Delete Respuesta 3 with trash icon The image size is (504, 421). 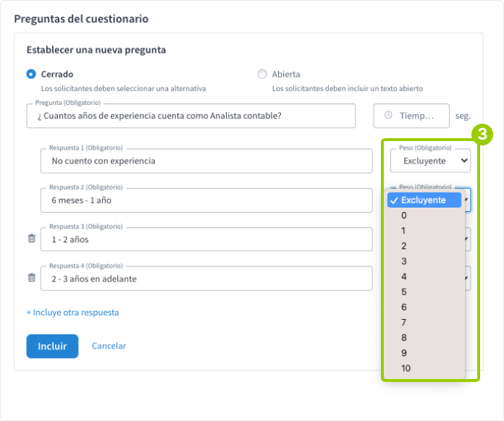31,239
